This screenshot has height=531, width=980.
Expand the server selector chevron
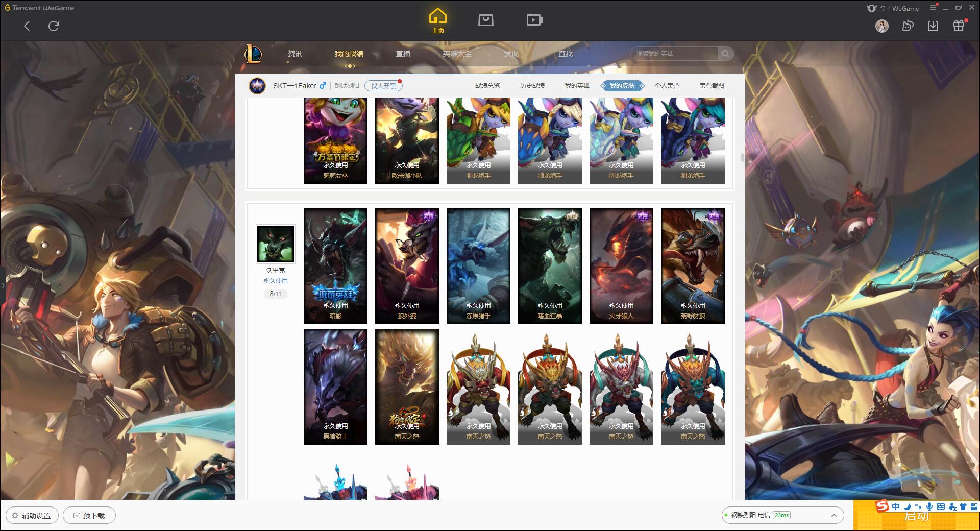(834, 515)
